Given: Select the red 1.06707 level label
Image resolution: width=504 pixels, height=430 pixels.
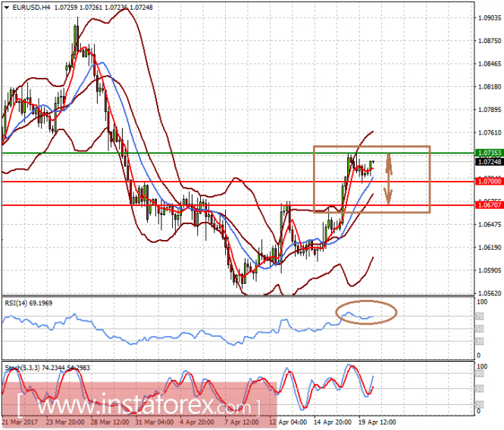Looking at the screenshot, I should (489, 205).
